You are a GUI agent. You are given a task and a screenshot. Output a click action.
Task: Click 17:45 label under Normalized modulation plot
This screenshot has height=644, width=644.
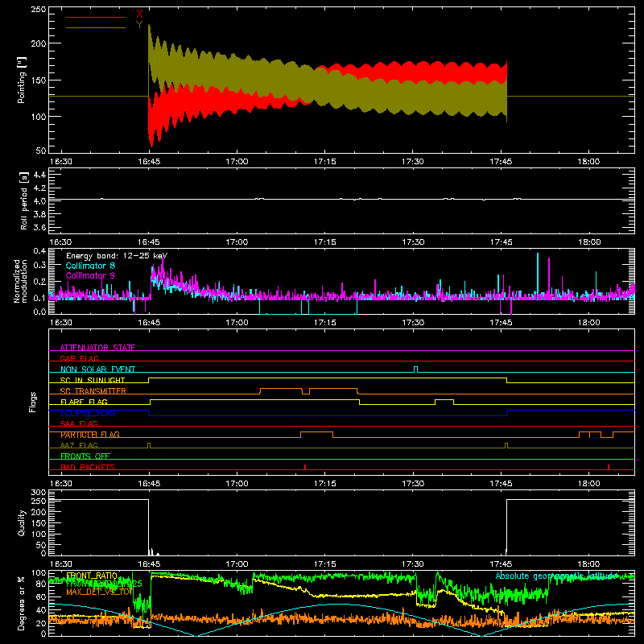coord(501,323)
